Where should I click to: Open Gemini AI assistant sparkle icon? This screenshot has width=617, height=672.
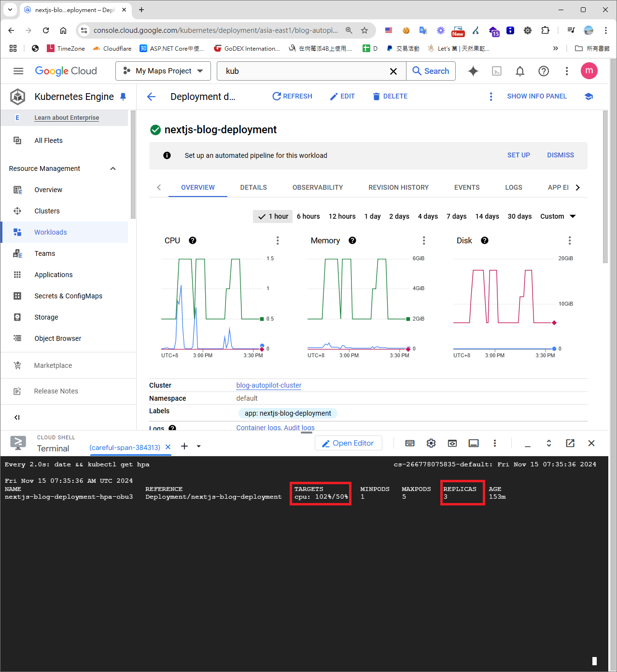pyautogui.click(x=473, y=71)
